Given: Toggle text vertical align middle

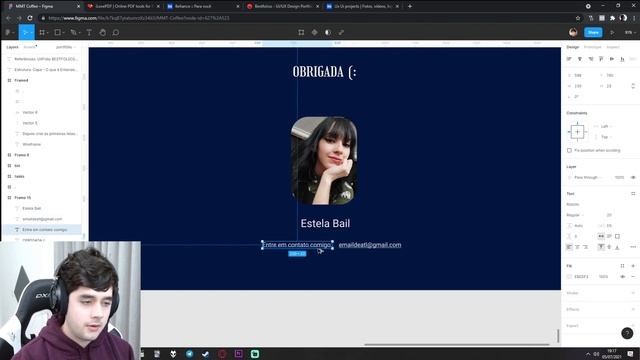Looking at the screenshot, I should pyautogui.click(x=609, y=247).
